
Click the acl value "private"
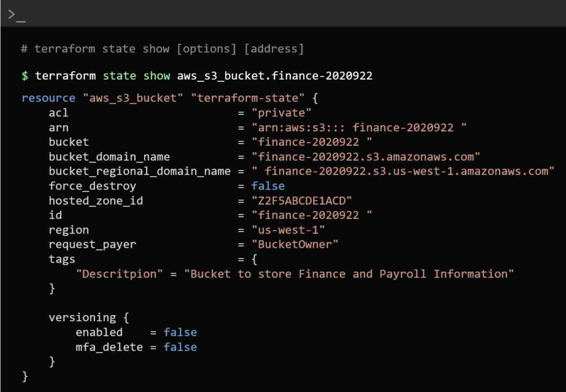click(282, 113)
